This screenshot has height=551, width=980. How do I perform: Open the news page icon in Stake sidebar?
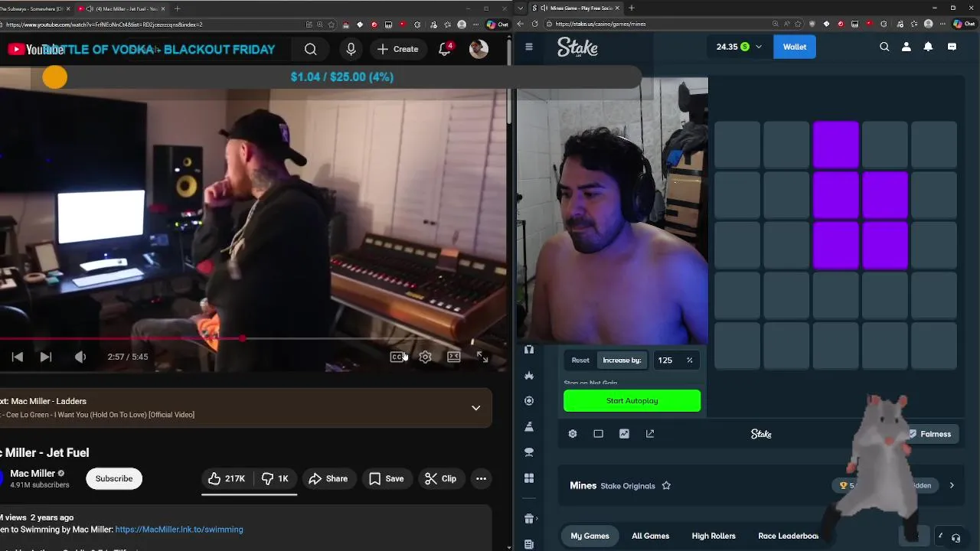[528, 544]
